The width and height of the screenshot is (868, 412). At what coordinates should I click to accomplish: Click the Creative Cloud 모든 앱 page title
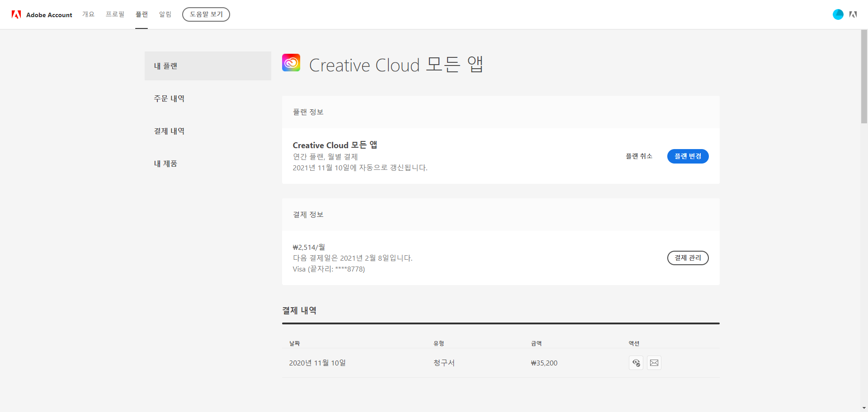[396, 65]
